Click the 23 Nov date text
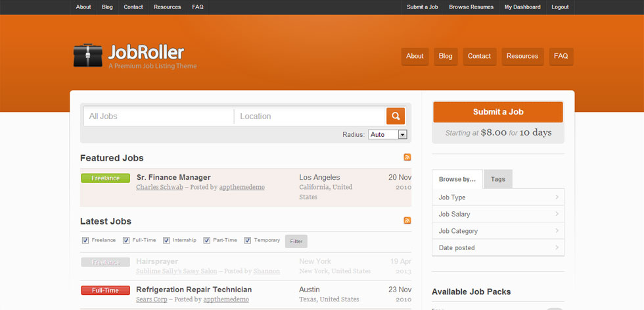The image size is (644, 310). [400, 290]
